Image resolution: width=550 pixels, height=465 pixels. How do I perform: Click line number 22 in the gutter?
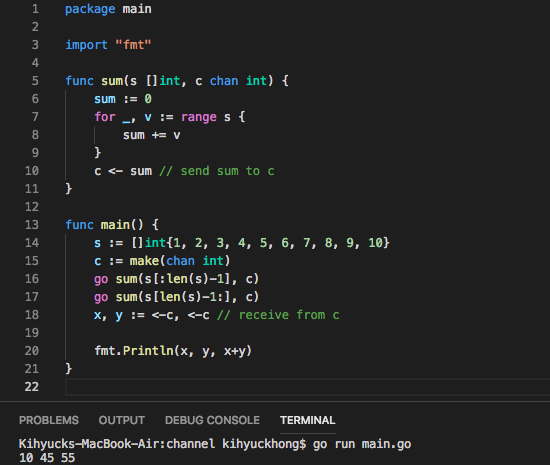coord(32,387)
